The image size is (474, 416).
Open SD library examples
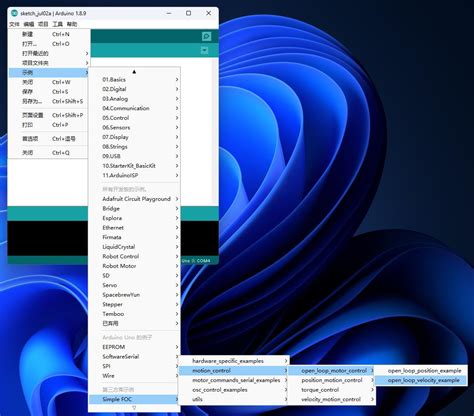coord(134,276)
